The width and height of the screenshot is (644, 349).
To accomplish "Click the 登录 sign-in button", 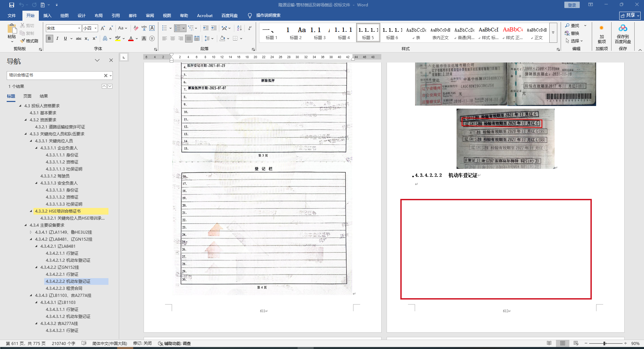I will point(572,5).
